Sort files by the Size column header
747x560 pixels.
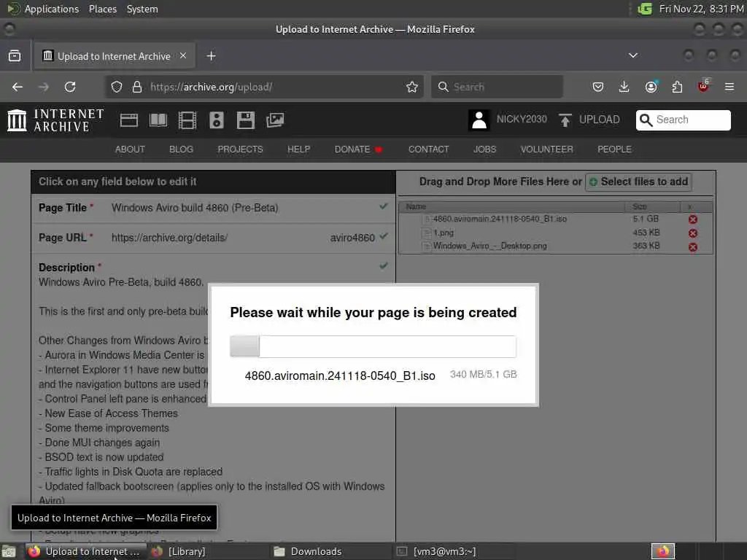point(653,206)
